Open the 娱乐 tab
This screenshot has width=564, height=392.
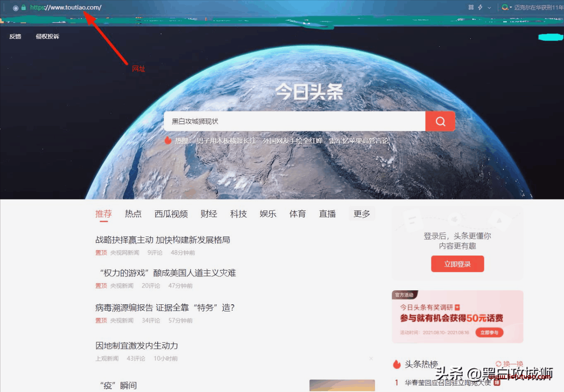[x=268, y=214]
